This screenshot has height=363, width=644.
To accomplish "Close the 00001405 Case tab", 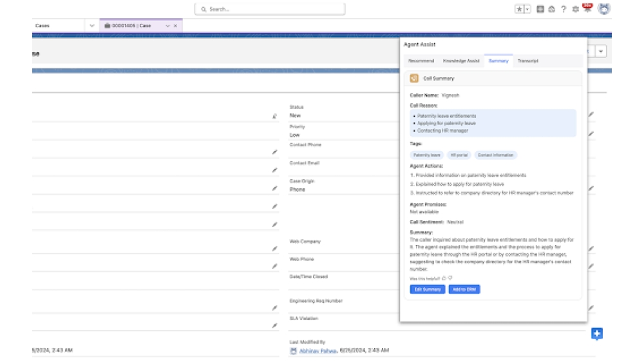I will pyautogui.click(x=175, y=26).
